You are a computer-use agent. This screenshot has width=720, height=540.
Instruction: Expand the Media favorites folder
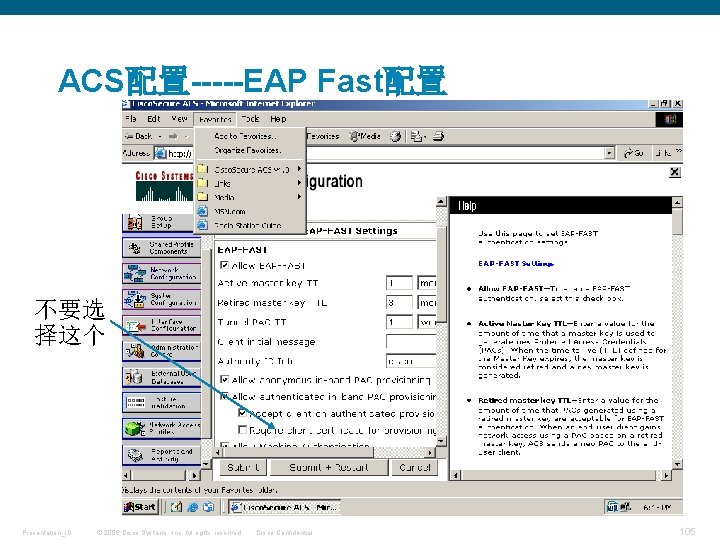point(250,197)
